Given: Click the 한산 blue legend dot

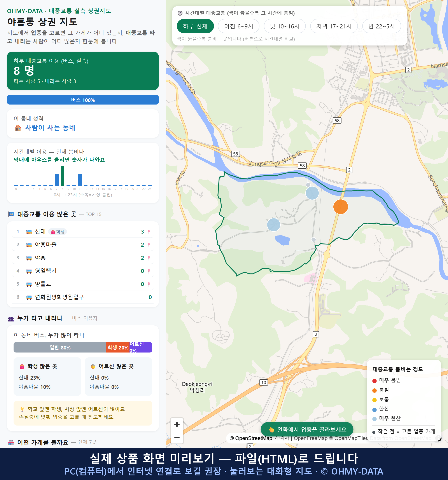Looking at the screenshot, I should coord(374,410).
